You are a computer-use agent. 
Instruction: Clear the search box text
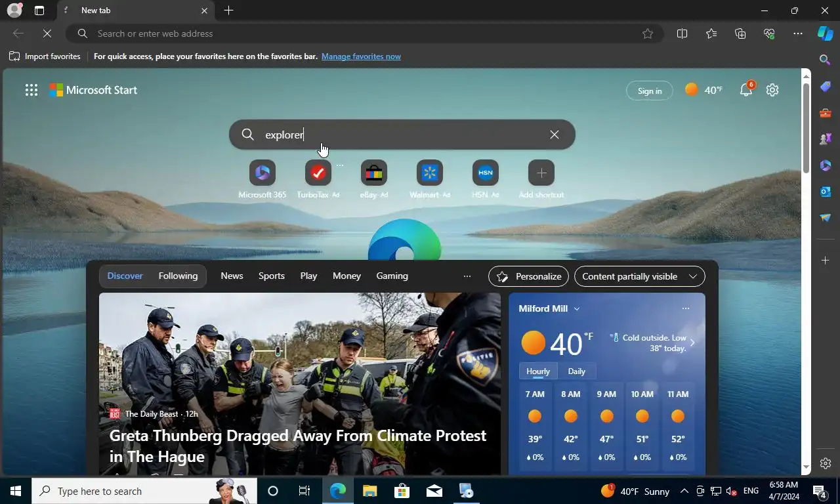555,135
